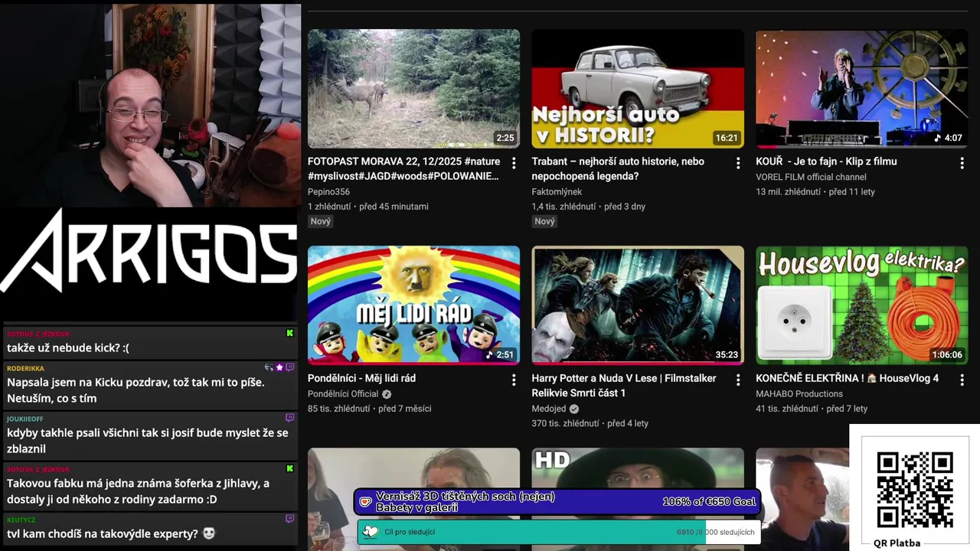Open title Trabant – nejhorší auto historie

point(618,168)
